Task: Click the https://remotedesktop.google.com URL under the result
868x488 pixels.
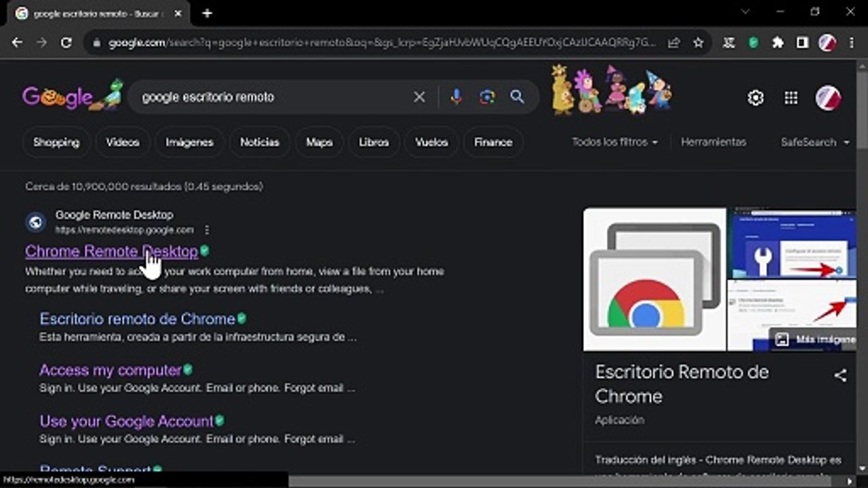Action: (x=124, y=230)
